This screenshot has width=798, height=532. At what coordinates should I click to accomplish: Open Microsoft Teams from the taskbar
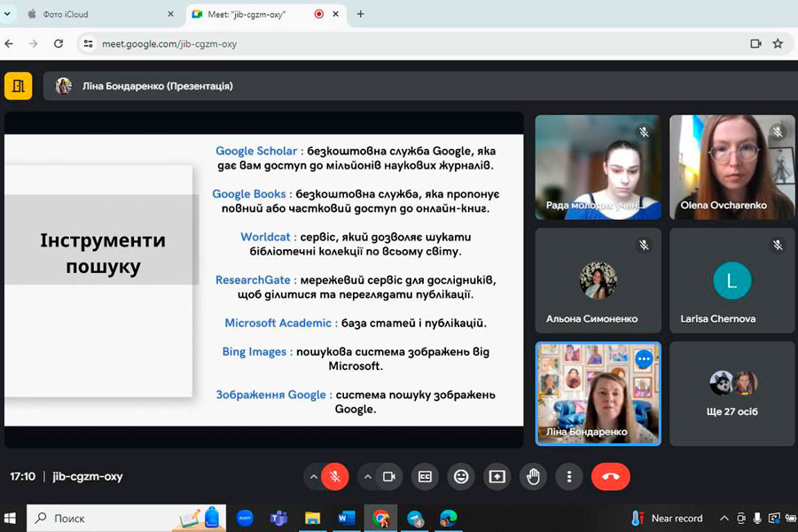pos(278,518)
